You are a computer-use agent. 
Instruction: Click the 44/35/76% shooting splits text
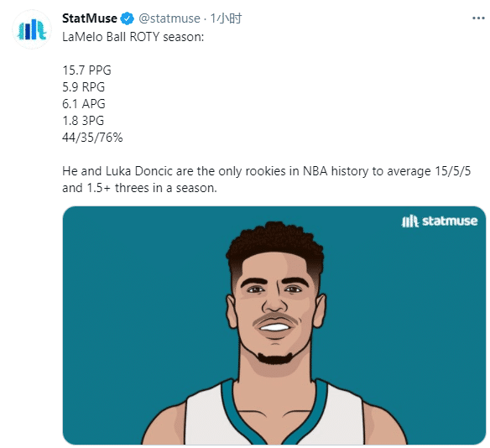[92, 138]
